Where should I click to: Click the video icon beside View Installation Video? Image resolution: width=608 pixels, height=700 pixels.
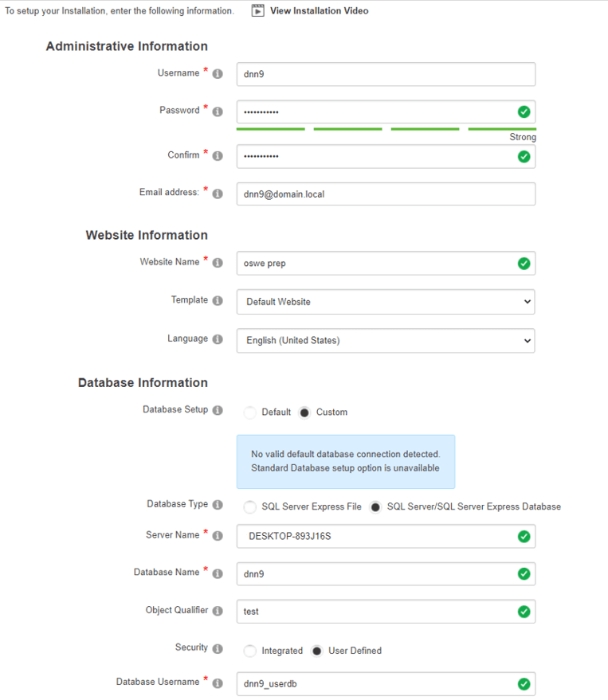257,11
